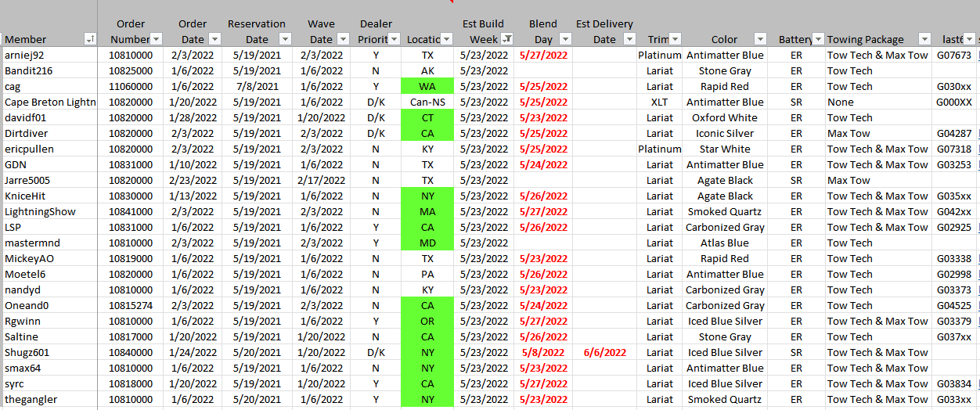Open the Order Number filter dropdown
980x410 pixels.
pos(156,39)
